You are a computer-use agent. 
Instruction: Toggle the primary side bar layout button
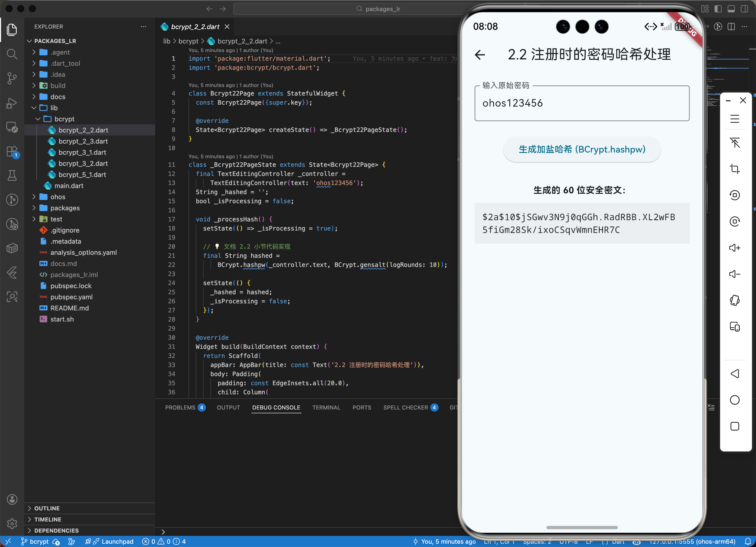coord(718,9)
